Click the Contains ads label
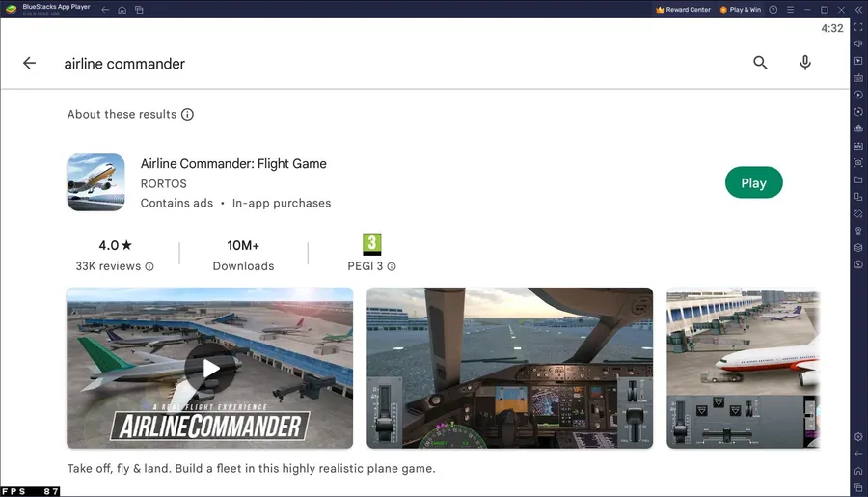868x497 pixels. click(x=176, y=204)
